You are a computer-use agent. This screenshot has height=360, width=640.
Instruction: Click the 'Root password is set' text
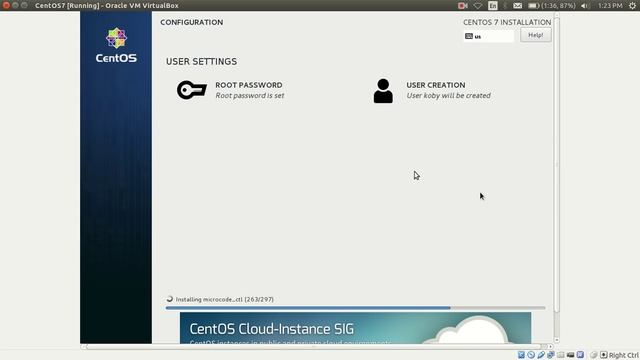(249, 96)
